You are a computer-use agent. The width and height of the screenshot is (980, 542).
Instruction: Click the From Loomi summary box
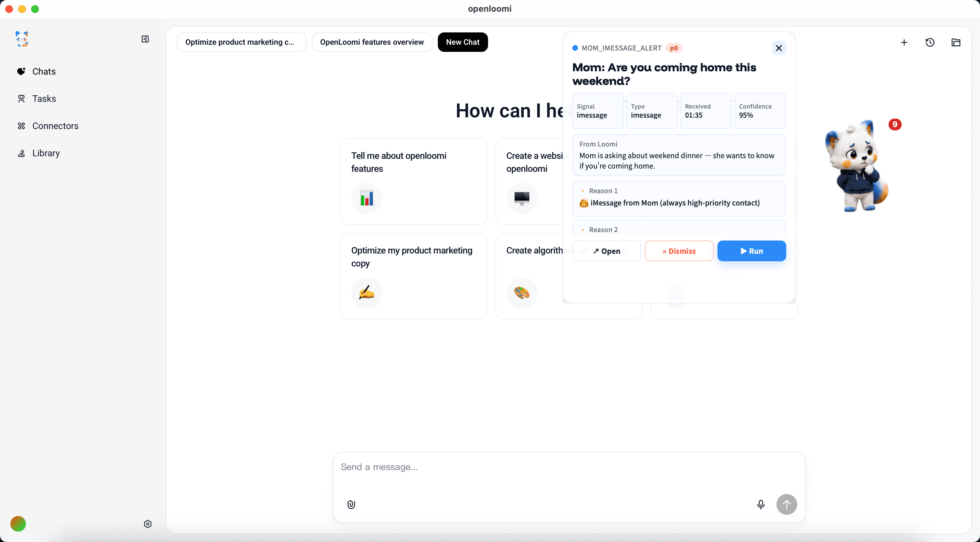click(x=679, y=155)
